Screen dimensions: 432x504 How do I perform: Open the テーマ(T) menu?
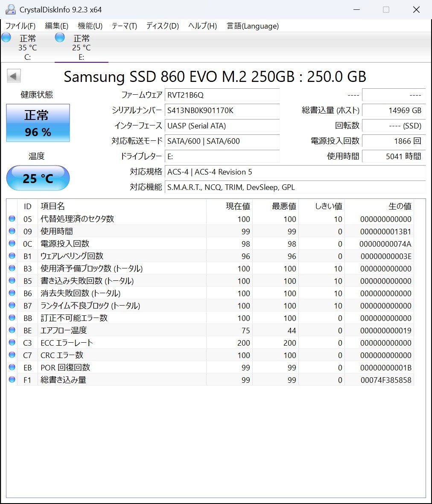pos(124,26)
